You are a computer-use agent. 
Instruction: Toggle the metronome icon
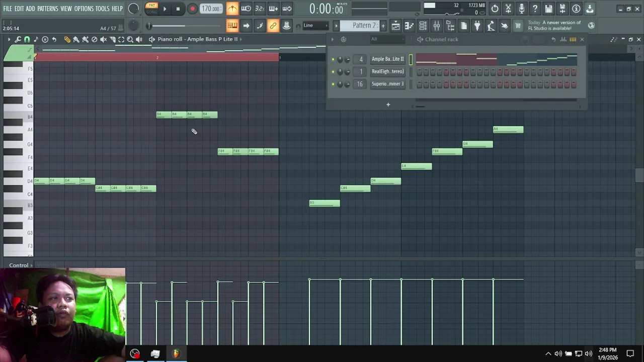coord(232,9)
